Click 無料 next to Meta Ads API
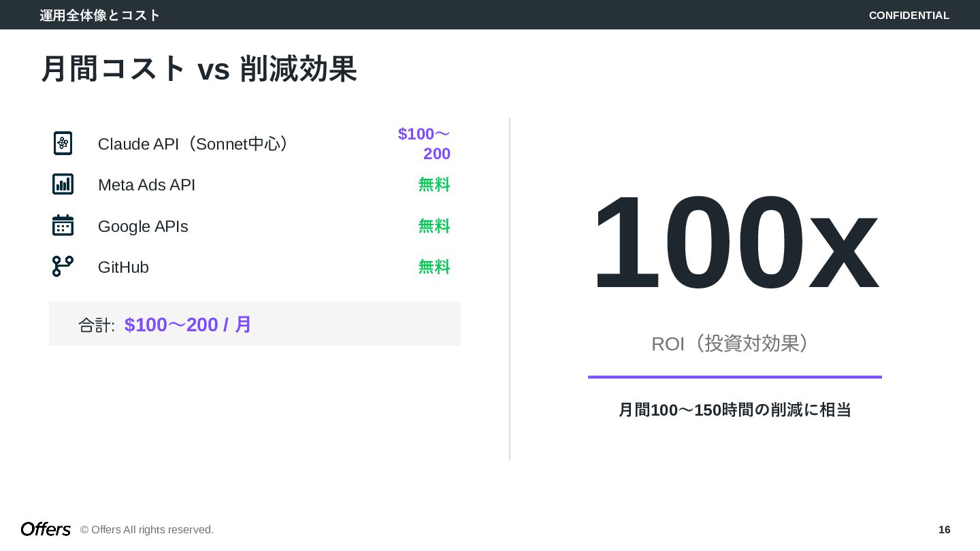 [x=434, y=184]
